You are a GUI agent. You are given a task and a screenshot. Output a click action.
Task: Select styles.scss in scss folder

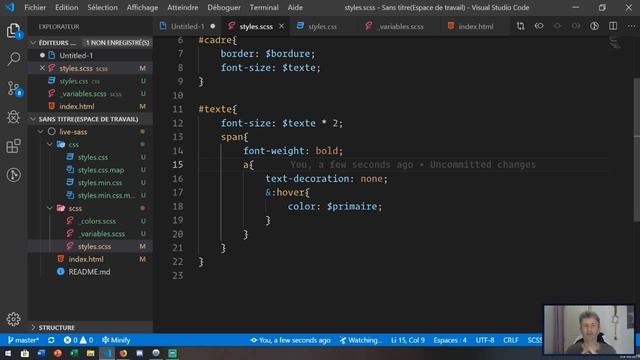click(94, 246)
